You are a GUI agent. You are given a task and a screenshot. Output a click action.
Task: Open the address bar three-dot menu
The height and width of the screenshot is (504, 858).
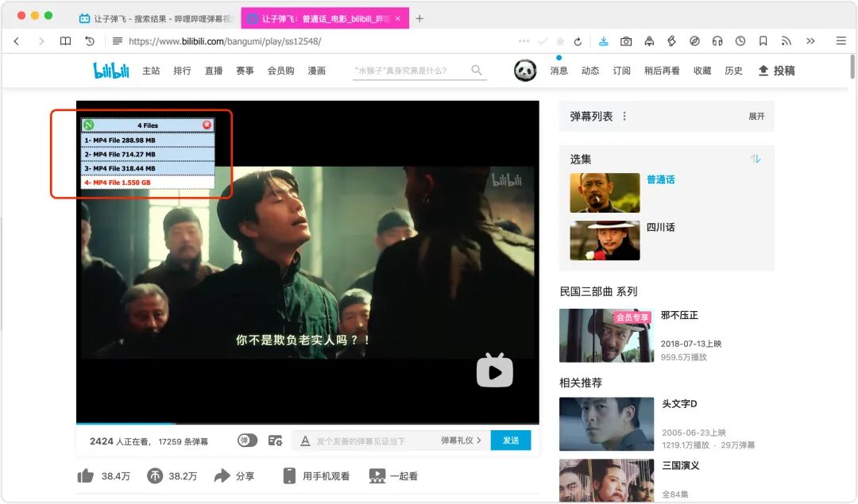pos(524,41)
